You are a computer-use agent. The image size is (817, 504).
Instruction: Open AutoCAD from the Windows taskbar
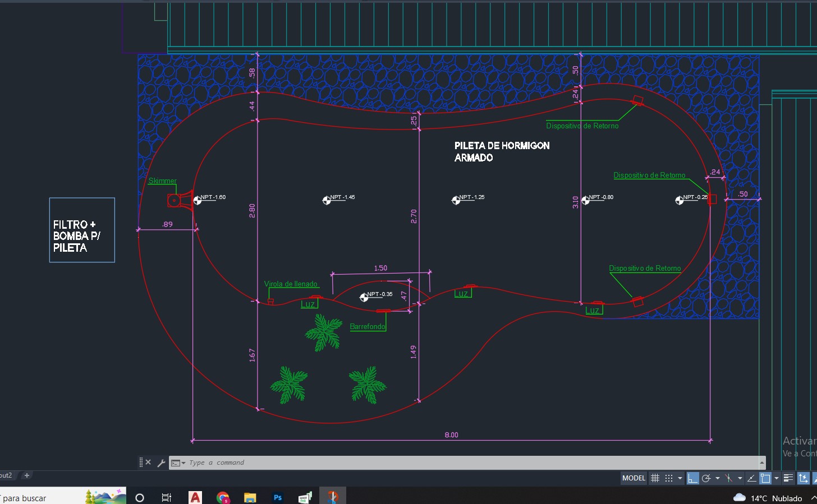[195, 497]
